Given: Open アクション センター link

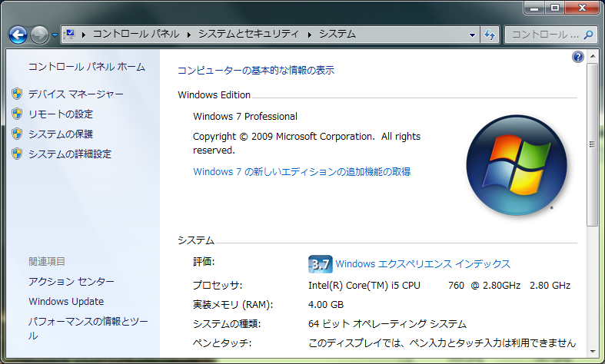Looking at the screenshot, I should click(x=71, y=282).
